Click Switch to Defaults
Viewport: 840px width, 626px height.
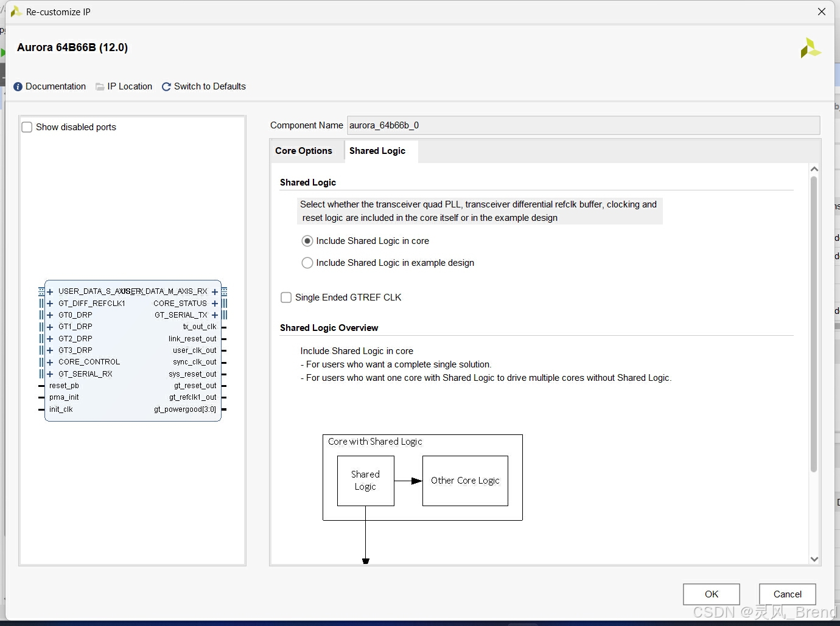point(210,86)
